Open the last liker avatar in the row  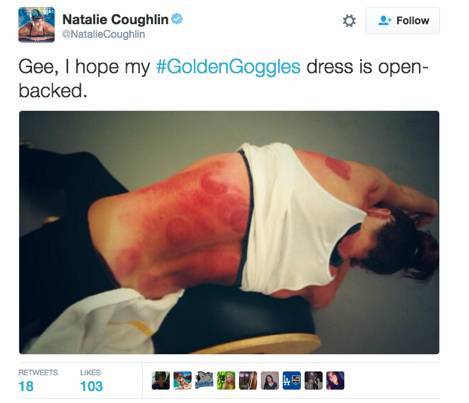click(335, 380)
